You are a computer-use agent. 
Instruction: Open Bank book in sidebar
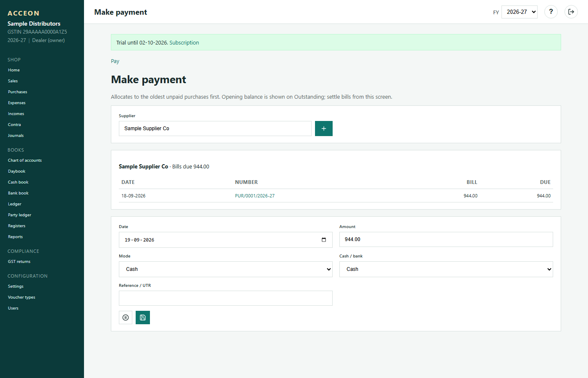(18, 193)
